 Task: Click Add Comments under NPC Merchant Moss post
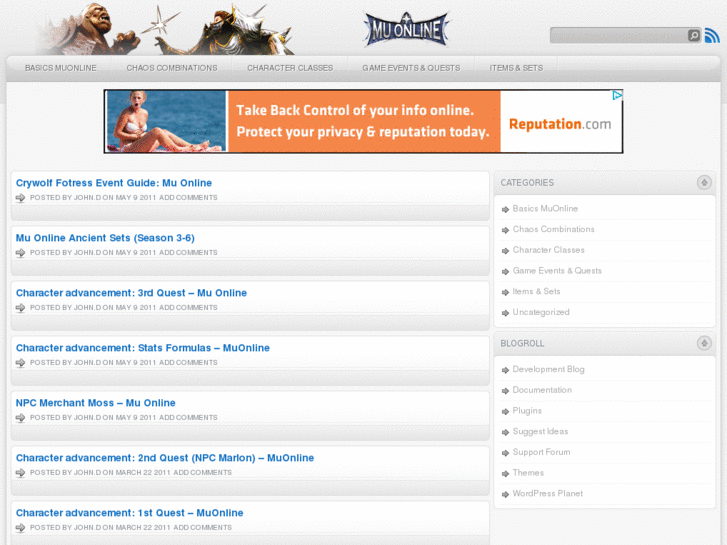(x=188, y=417)
